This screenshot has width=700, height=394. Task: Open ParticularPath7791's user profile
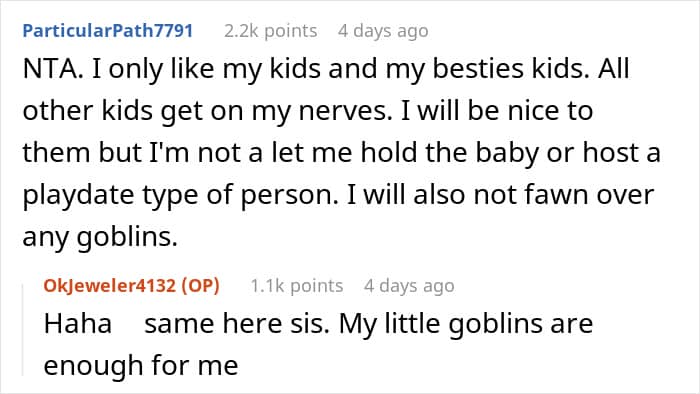pos(108,31)
